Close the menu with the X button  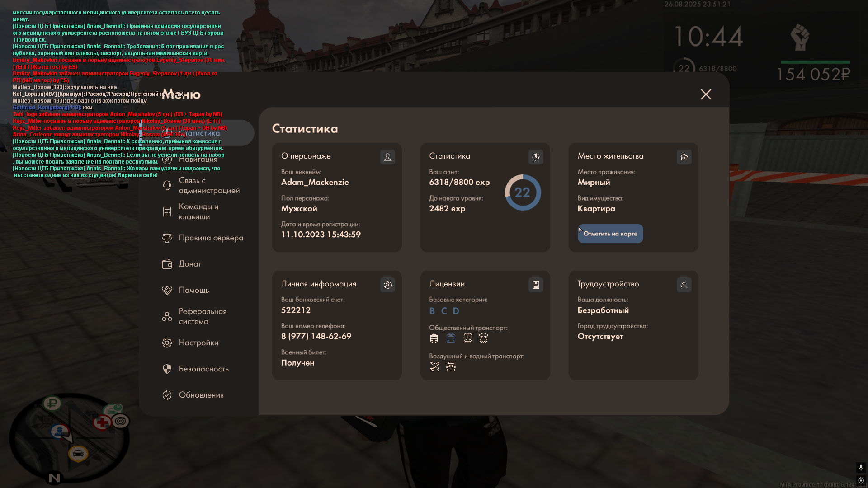tap(706, 94)
